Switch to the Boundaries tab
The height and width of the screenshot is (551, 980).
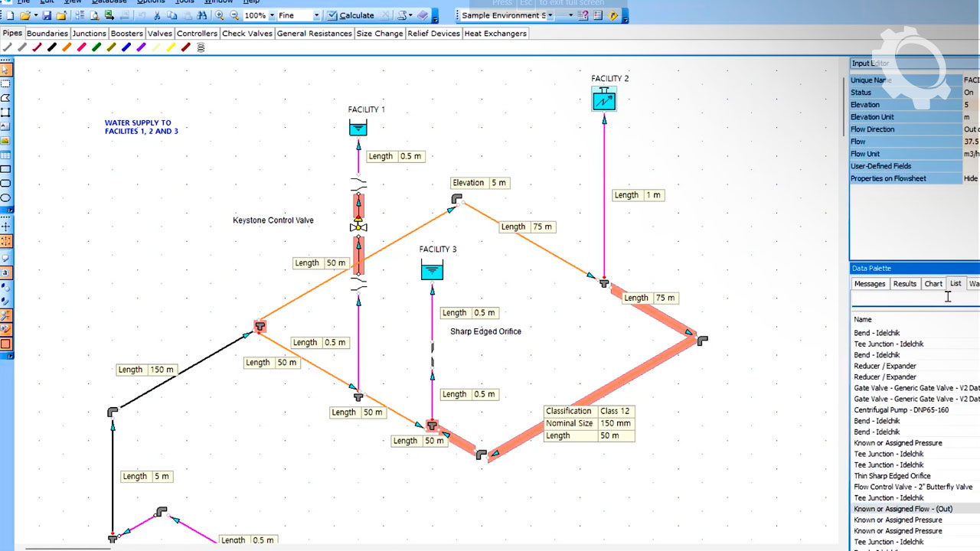(x=47, y=34)
